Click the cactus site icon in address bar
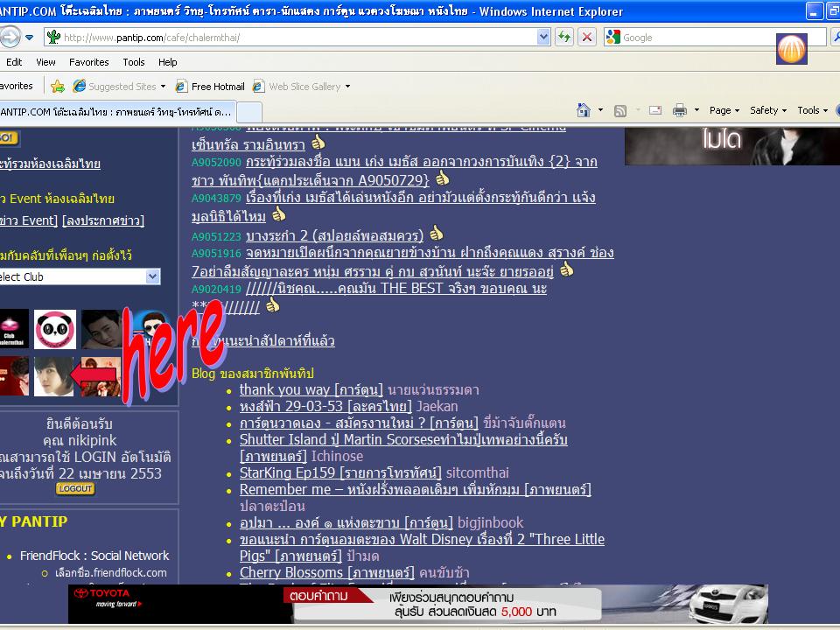Image resolution: width=840 pixels, height=630 pixels. [x=53, y=37]
